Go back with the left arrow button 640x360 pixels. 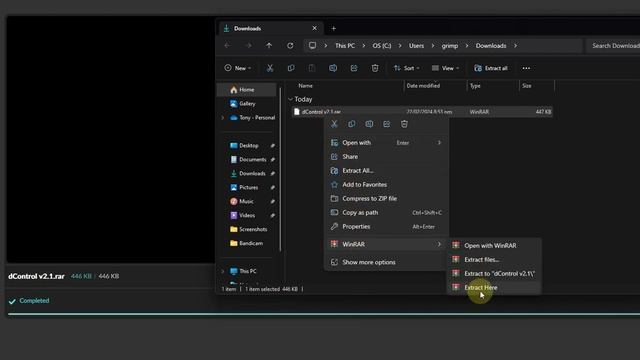(227, 46)
